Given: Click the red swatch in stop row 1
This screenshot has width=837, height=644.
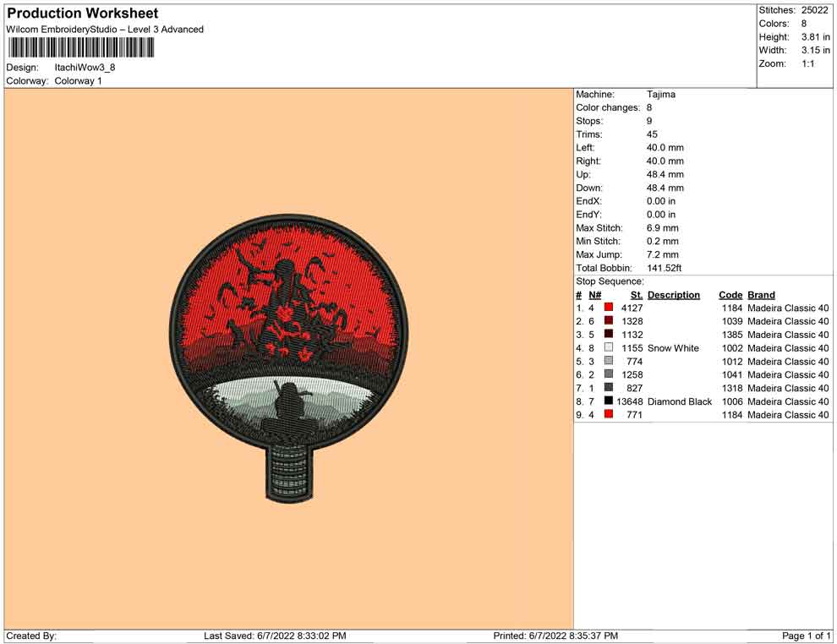Looking at the screenshot, I should [x=609, y=308].
